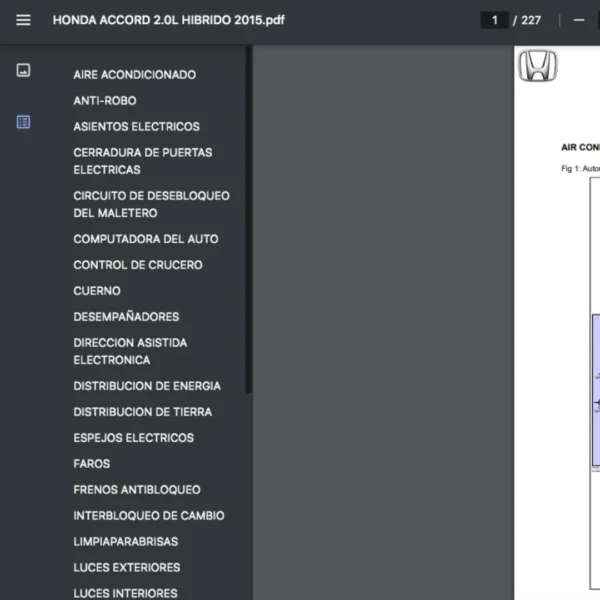Click the total page count 227
The height and width of the screenshot is (600, 600).
531,20
